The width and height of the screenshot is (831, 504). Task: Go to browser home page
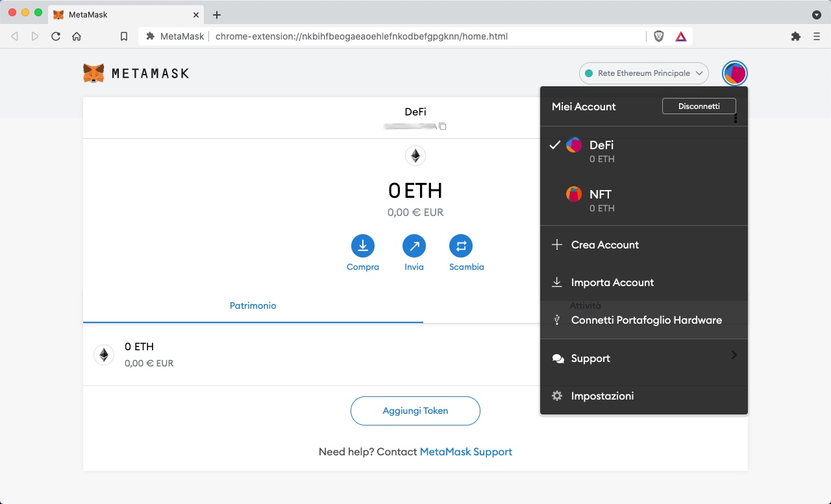77,36
